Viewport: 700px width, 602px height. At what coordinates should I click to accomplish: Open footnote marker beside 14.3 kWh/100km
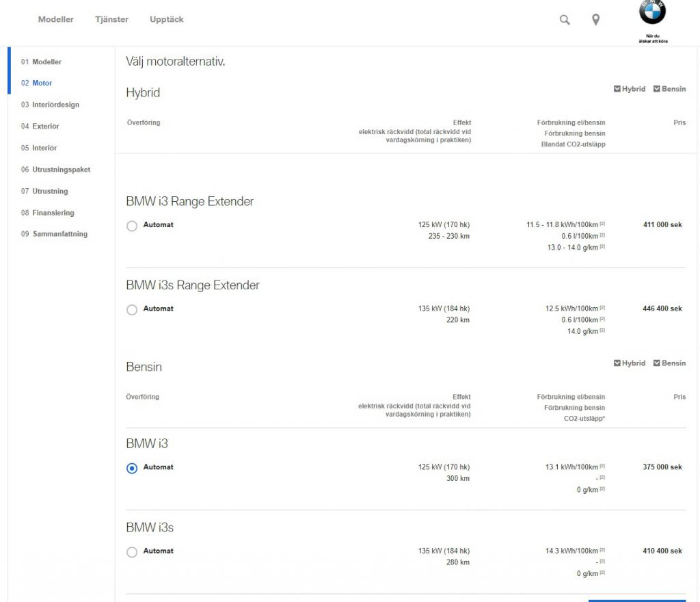[602, 550]
